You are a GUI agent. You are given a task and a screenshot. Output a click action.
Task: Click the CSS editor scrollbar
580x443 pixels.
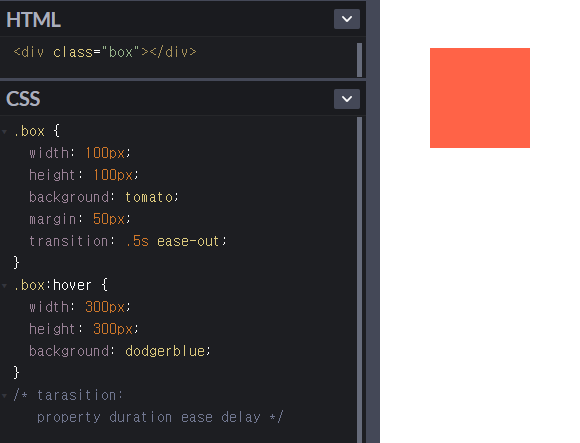coord(360,280)
